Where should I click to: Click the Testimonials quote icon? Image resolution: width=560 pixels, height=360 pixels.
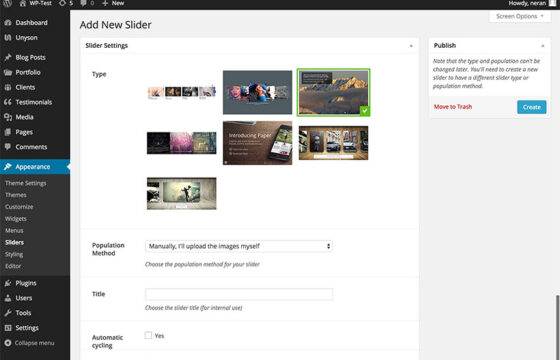click(8, 102)
